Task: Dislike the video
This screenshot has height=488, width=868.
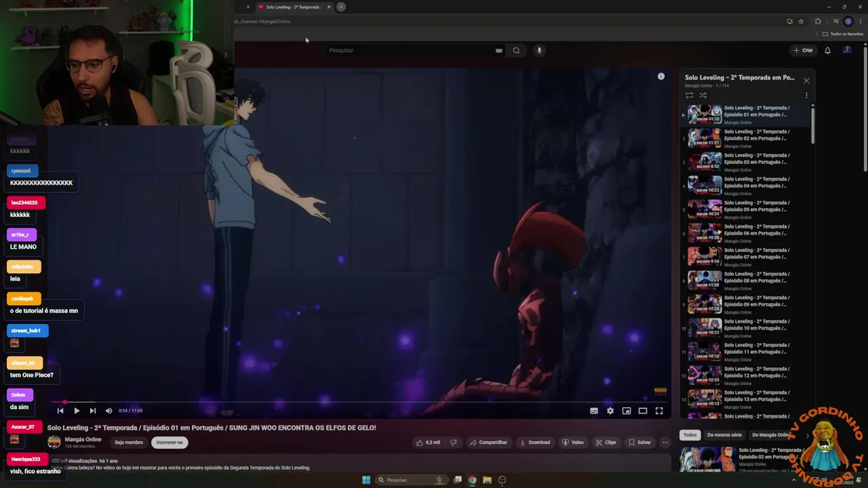Action: [x=454, y=443]
